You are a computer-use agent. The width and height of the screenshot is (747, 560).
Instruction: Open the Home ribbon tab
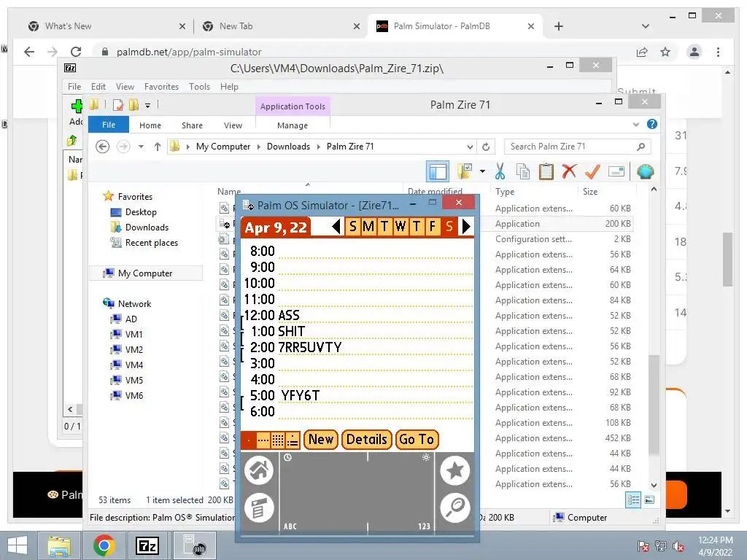tap(150, 125)
